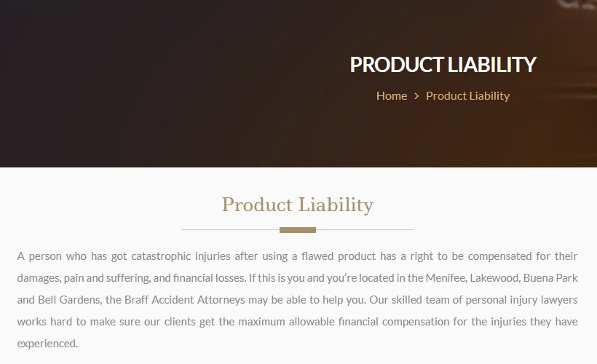
Task: Click the breadcrumb chevron separator arrow
Action: (x=416, y=96)
